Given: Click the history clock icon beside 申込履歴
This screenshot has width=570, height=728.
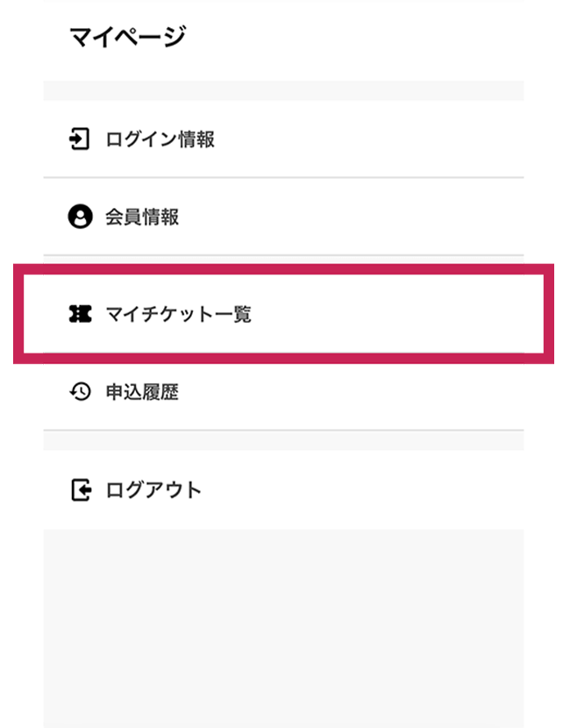Looking at the screenshot, I should tap(80, 392).
